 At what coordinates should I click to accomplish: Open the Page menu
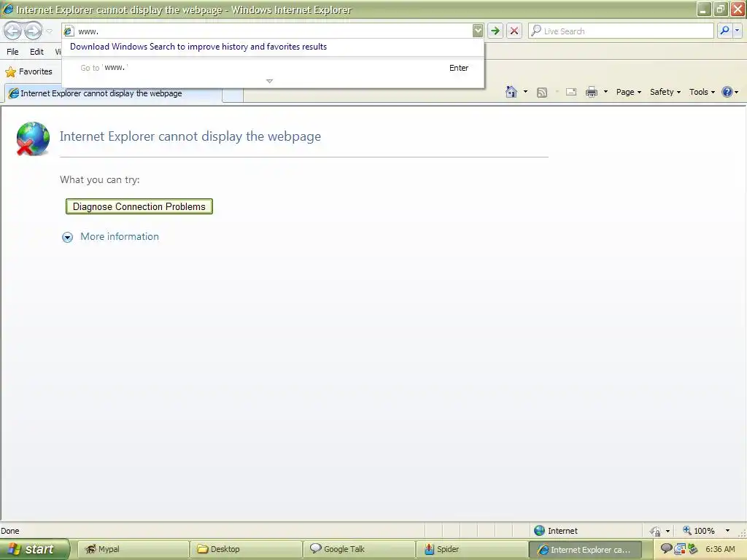628,92
